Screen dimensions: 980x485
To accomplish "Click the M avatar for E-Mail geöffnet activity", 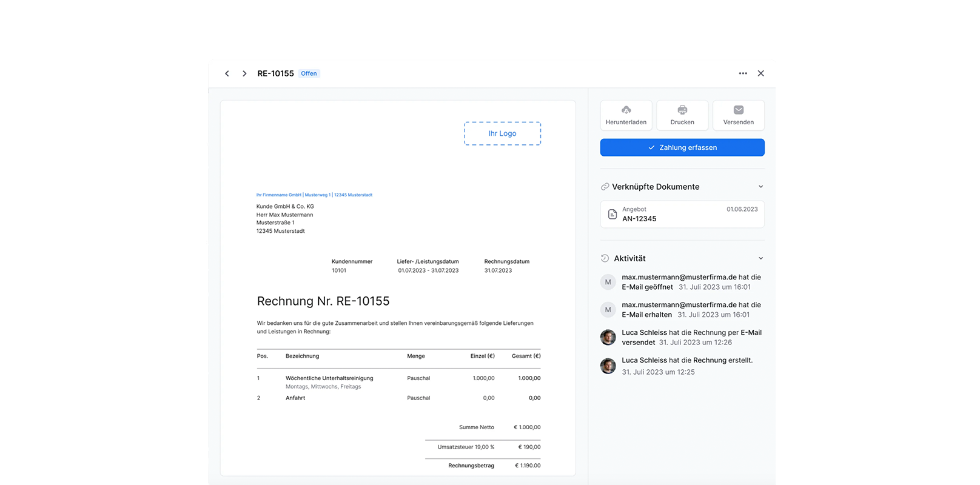I will tap(608, 282).
